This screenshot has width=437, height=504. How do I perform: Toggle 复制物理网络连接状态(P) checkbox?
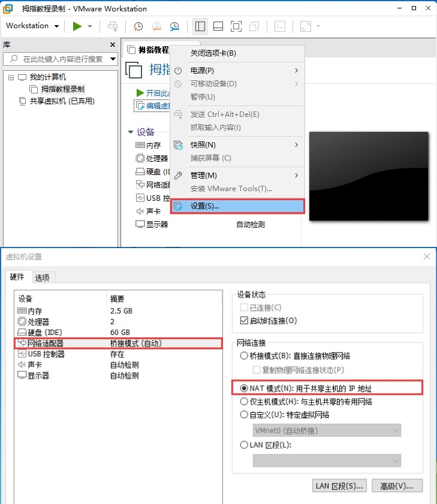click(x=257, y=370)
